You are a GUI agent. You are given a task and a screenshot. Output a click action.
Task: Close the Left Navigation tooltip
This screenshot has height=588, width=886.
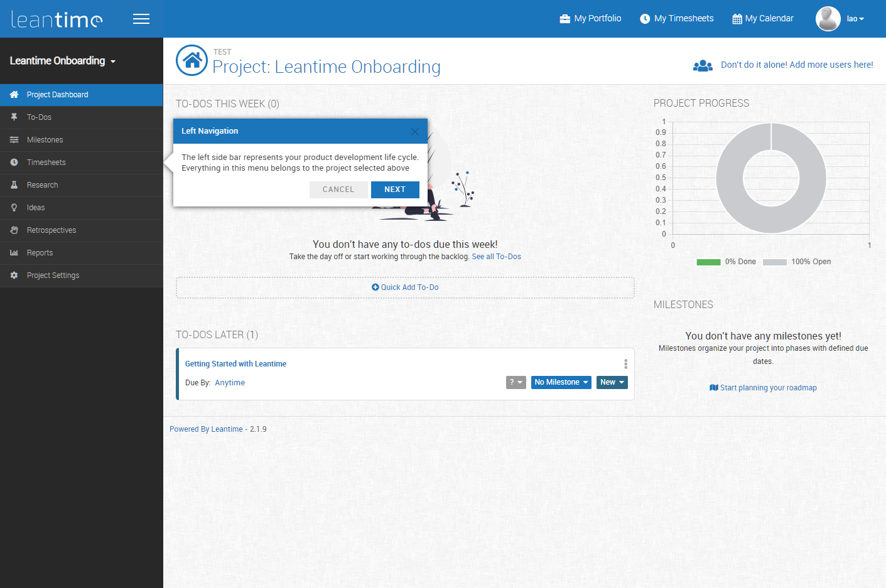(414, 132)
